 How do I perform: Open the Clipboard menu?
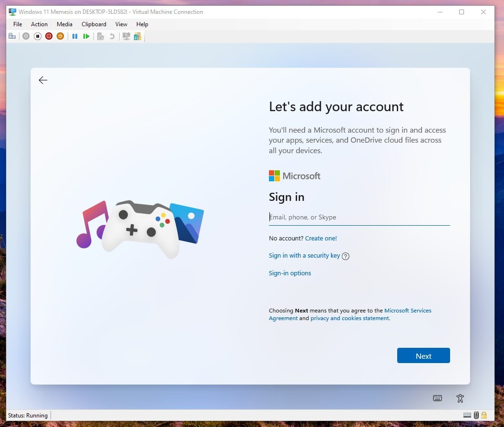click(93, 24)
